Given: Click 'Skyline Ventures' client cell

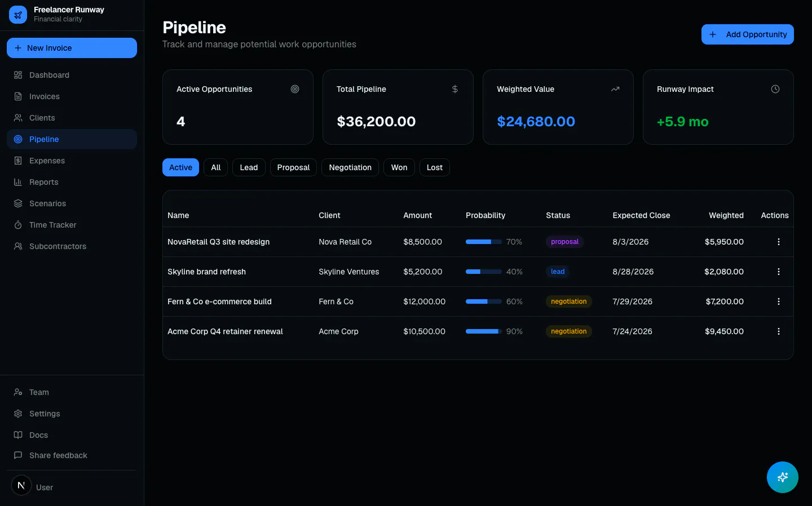Looking at the screenshot, I should tap(349, 272).
